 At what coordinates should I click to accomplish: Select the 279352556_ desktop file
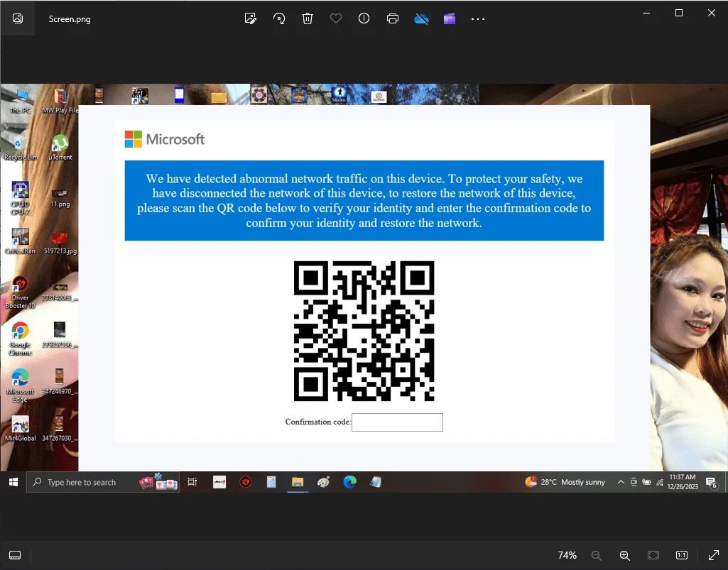[60, 334]
